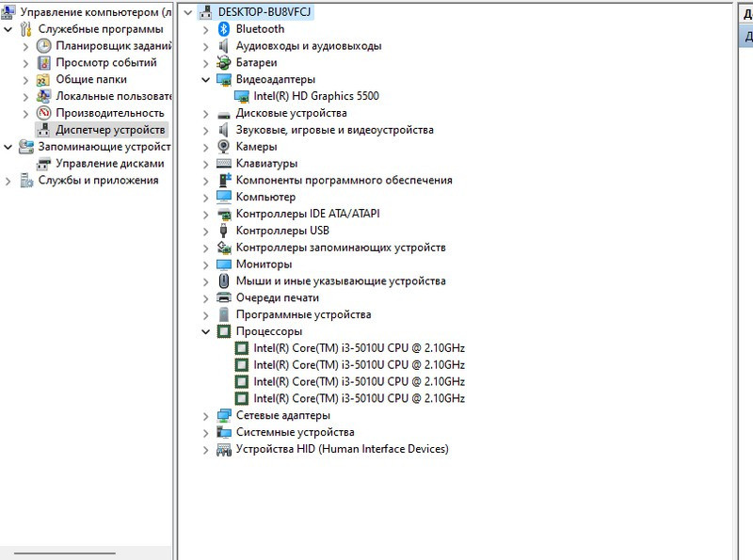The width and height of the screenshot is (753, 560).
Task: Click the Контроллеры запоминающих устройств icon
Action: click(x=224, y=248)
